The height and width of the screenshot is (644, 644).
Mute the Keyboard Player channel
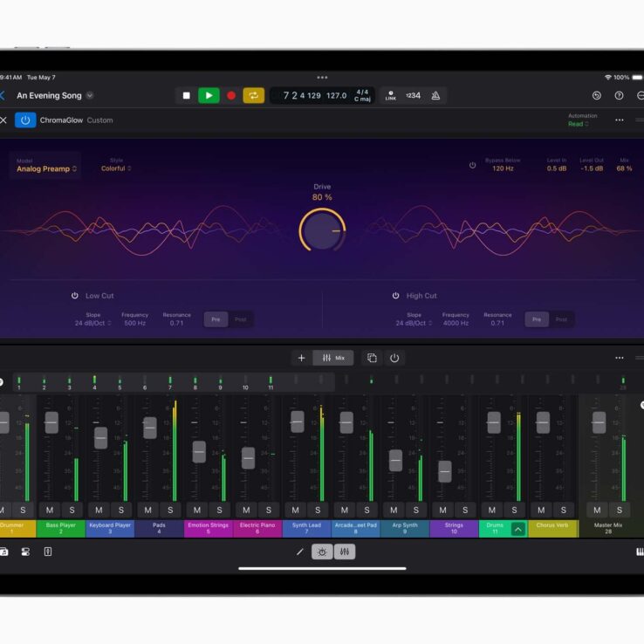99,510
